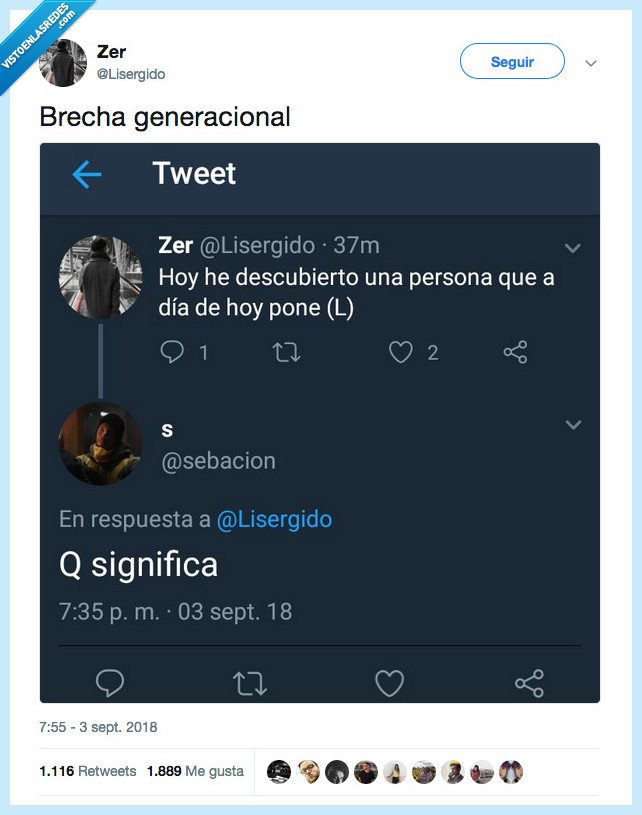Expand the dropdown next to Seguir
Image resolution: width=642 pixels, height=815 pixels.
(590, 62)
